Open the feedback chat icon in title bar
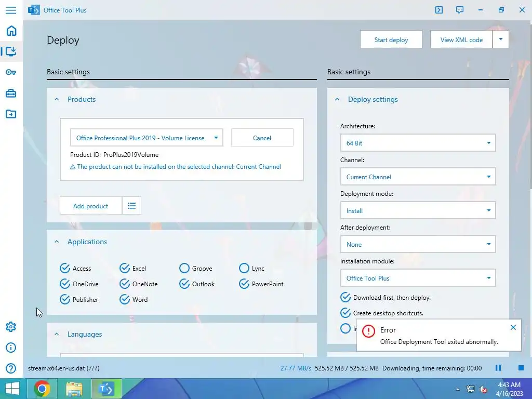Image resolution: width=532 pixels, height=399 pixels. click(460, 10)
